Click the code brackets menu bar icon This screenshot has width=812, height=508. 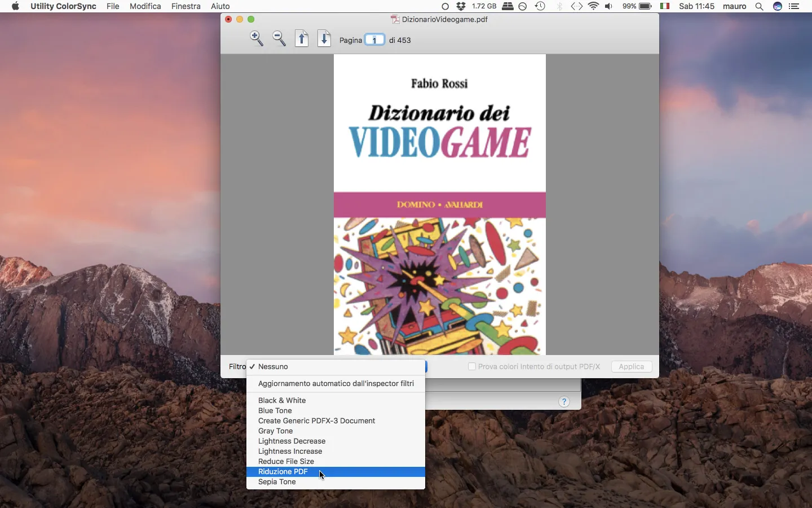(x=576, y=6)
